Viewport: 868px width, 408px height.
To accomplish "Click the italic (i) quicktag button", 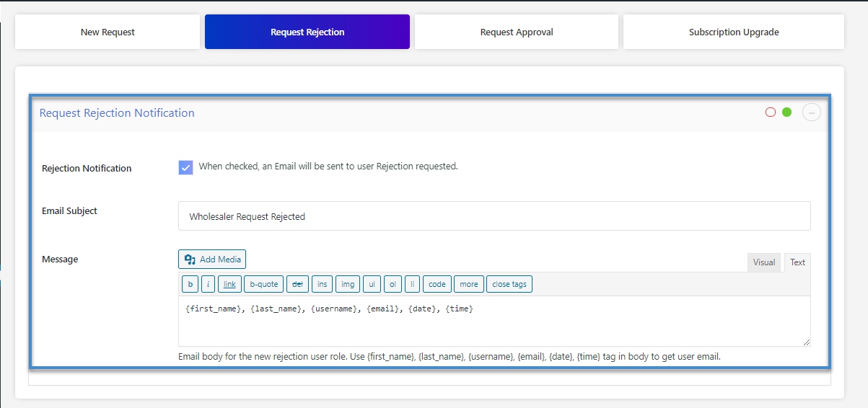I will (208, 284).
